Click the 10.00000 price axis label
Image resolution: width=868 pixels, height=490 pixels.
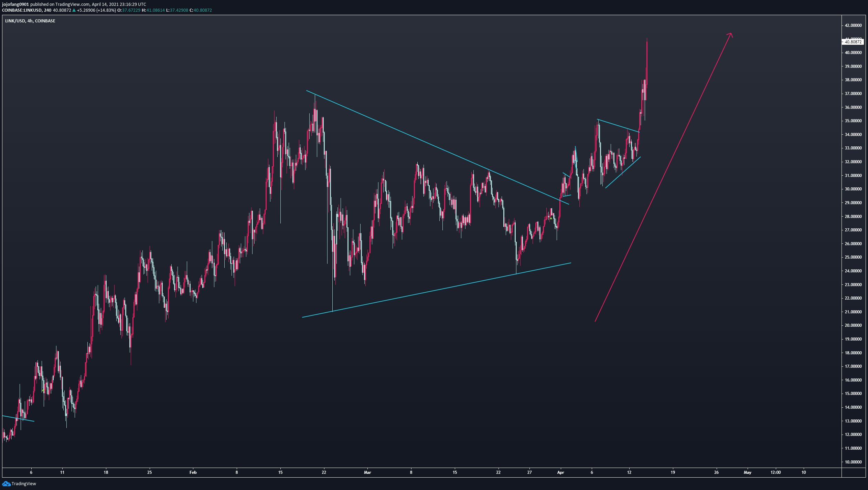pos(853,462)
